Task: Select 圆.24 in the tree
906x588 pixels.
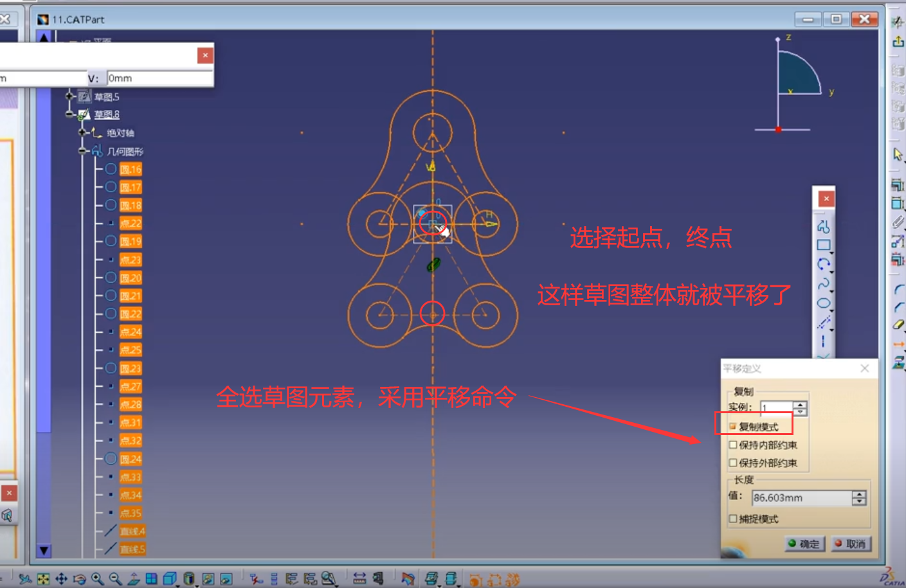Action: click(131, 459)
